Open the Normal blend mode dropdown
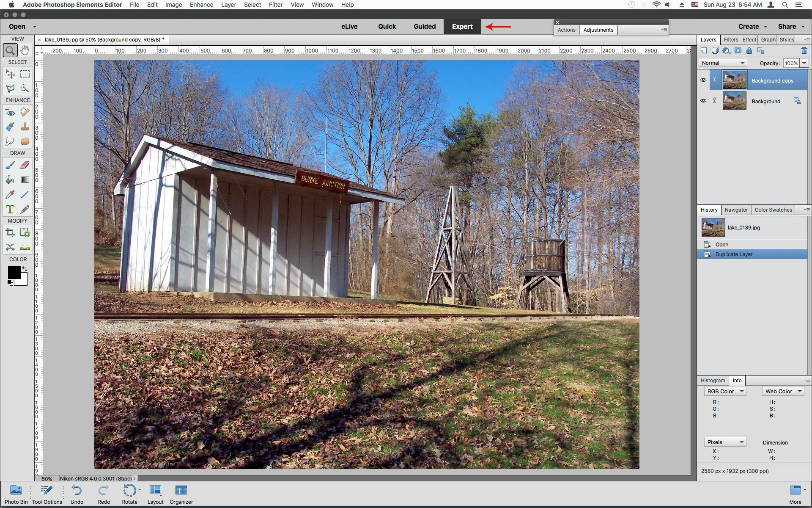This screenshot has height=508, width=812. point(723,63)
